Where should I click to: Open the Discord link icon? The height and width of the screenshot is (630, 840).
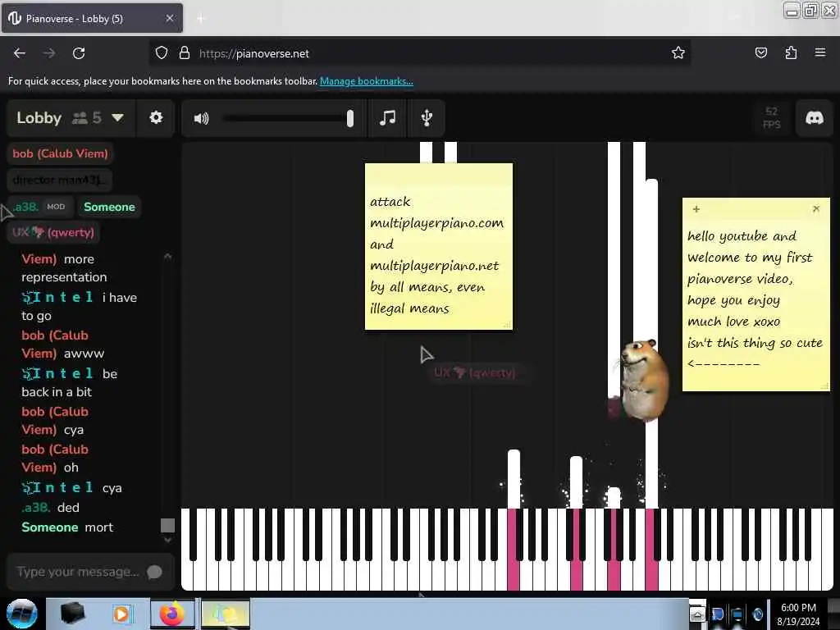point(815,118)
